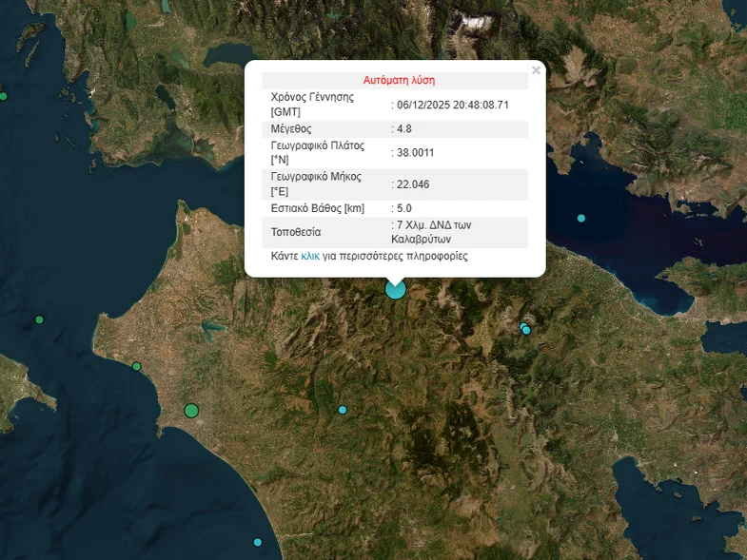The image size is (747, 560).
Task: Select the large green marker near the west coast
Action: [x=191, y=411]
